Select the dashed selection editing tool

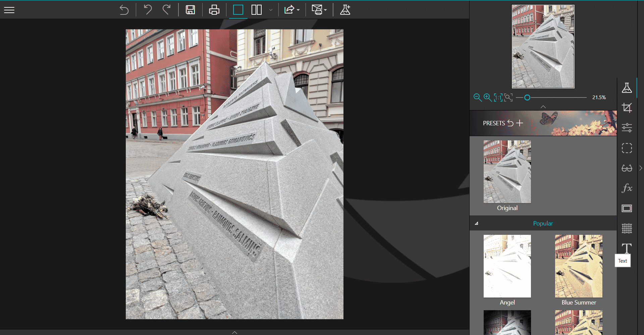tap(627, 148)
